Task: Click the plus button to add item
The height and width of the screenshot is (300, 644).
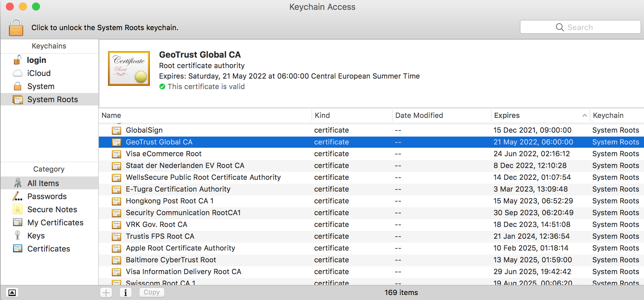Action: (106, 292)
